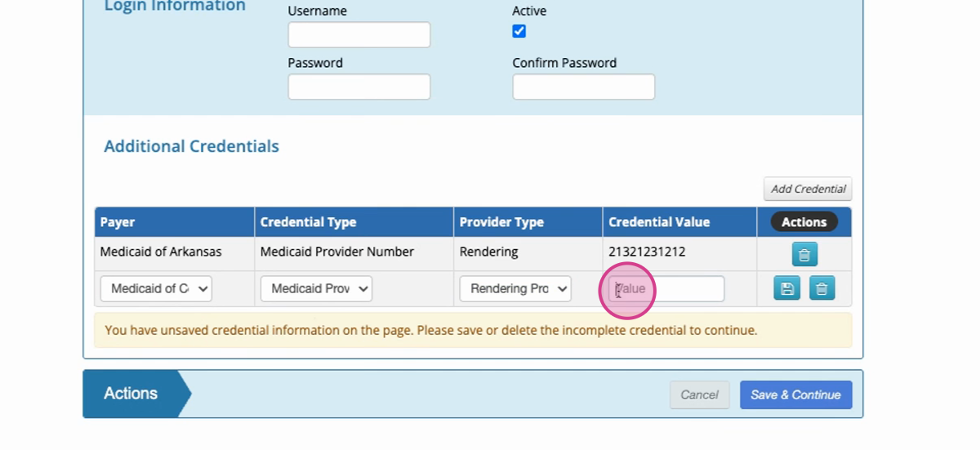The height and width of the screenshot is (450, 980).
Task: Select the Actions column header
Action: click(804, 222)
